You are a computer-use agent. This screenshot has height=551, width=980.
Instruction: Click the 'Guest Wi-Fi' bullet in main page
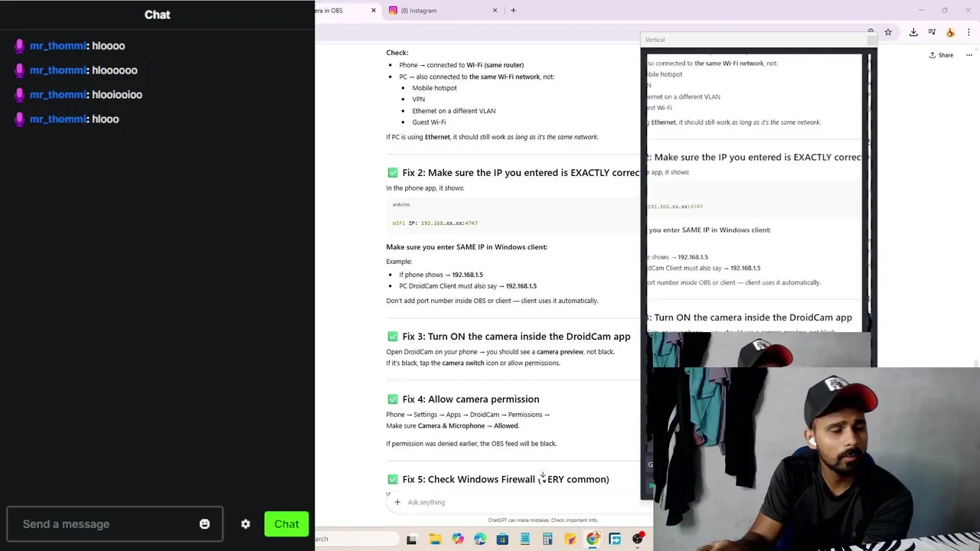coord(429,122)
